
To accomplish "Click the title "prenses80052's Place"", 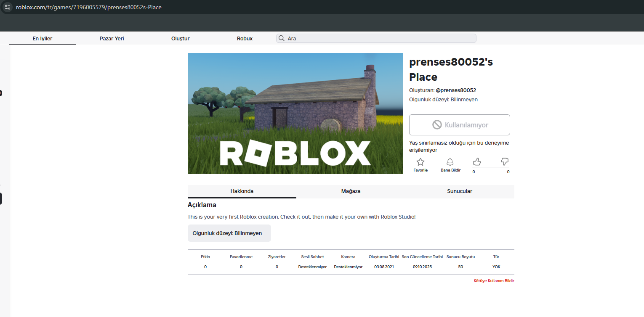I will pyautogui.click(x=451, y=69).
